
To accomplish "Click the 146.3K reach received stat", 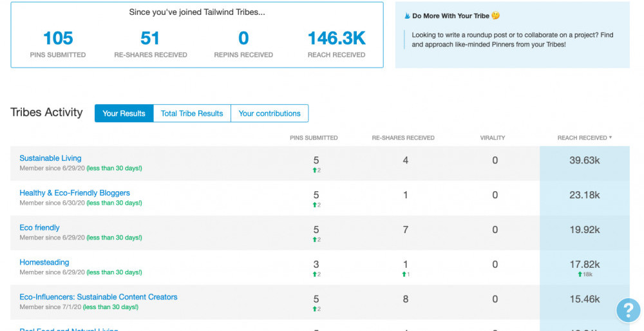I will point(336,39).
